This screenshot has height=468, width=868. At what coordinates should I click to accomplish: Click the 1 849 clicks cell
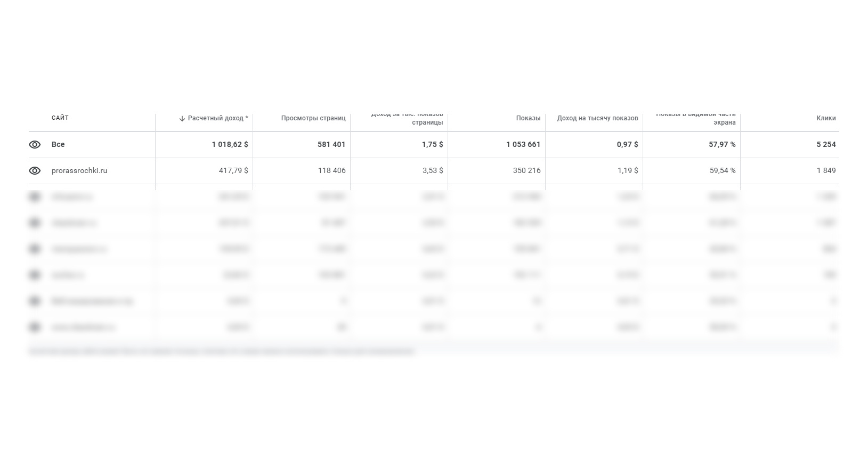click(x=826, y=171)
